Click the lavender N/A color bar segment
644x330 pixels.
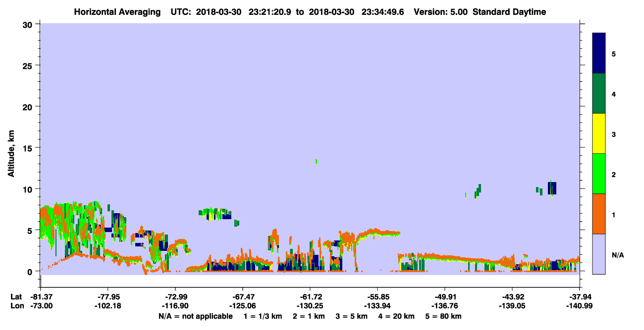(x=599, y=254)
